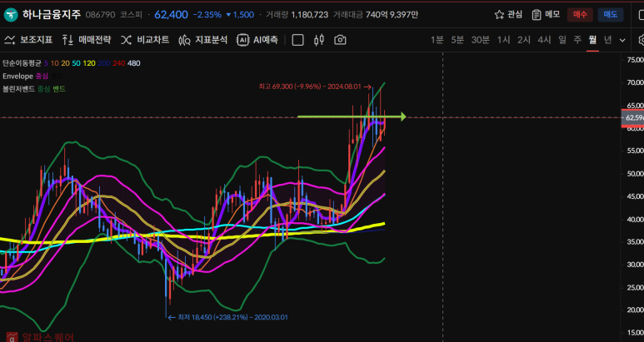Screen dimensions: 644x342
Task: Click the Envelope indicator label
Action: 17,76
